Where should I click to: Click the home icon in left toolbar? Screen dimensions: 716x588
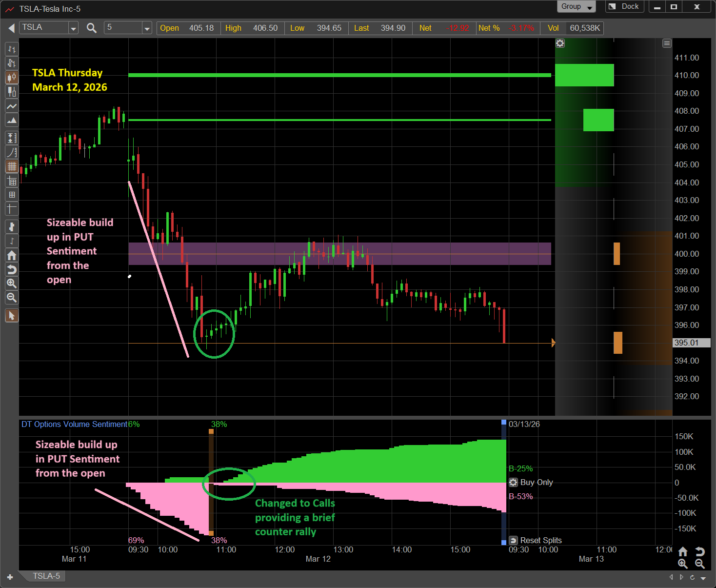pos(12,255)
